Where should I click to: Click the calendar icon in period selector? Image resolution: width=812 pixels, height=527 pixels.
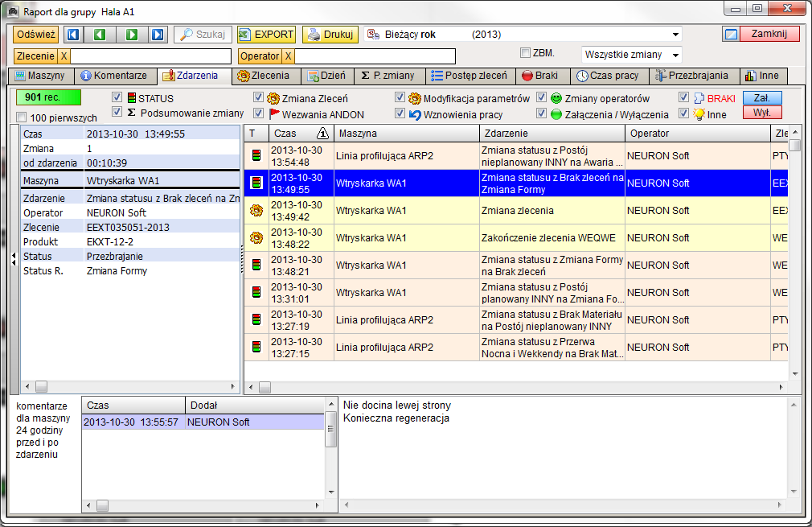[x=373, y=35]
